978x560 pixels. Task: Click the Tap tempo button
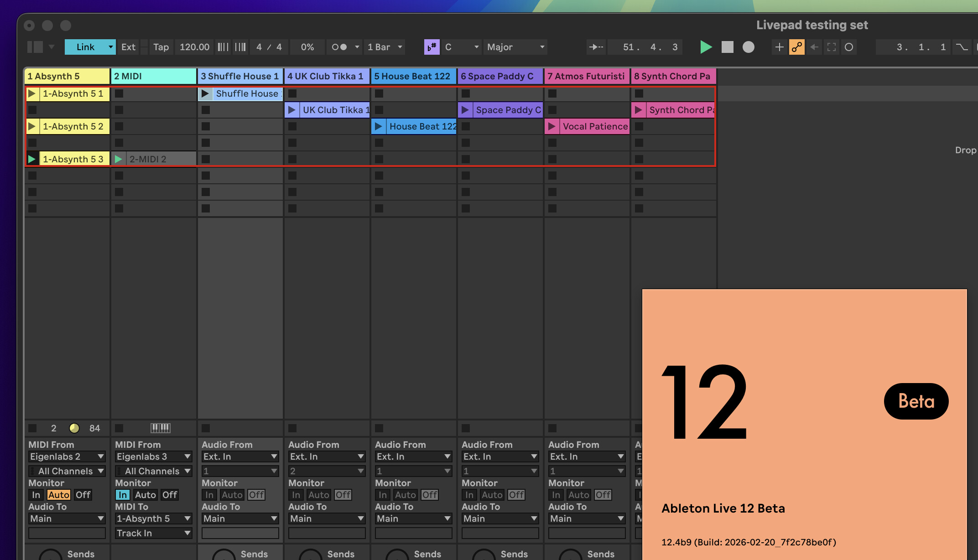pyautogui.click(x=161, y=47)
